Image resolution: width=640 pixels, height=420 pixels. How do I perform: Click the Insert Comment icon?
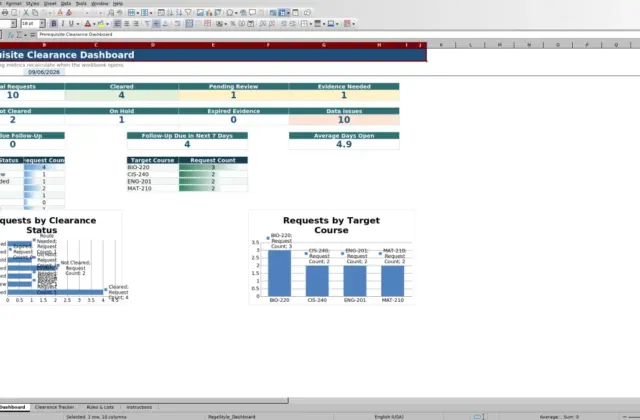click(252, 13)
